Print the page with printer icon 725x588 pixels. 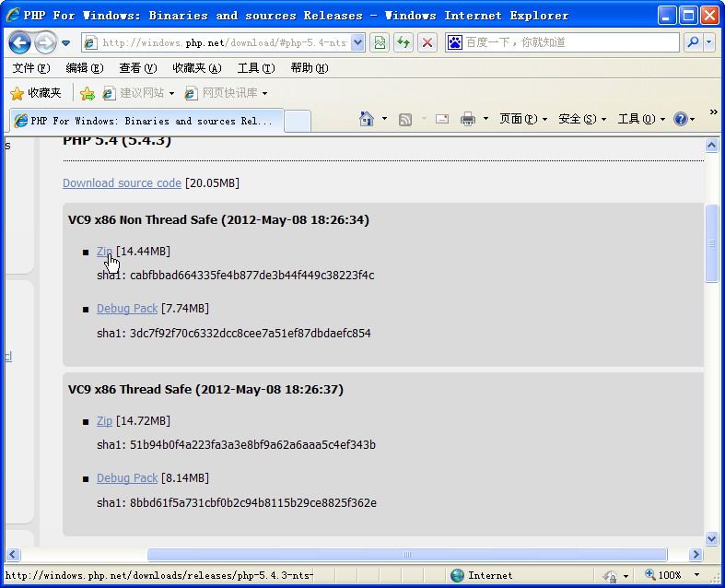click(x=468, y=119)
